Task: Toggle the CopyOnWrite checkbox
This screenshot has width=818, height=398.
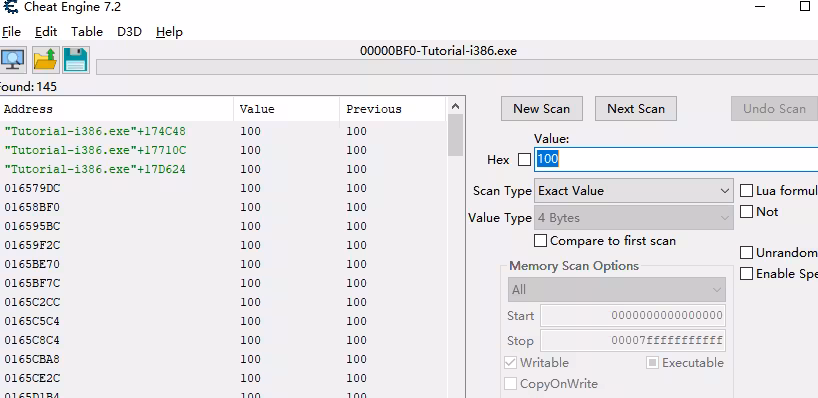Action: coord(510,384)
